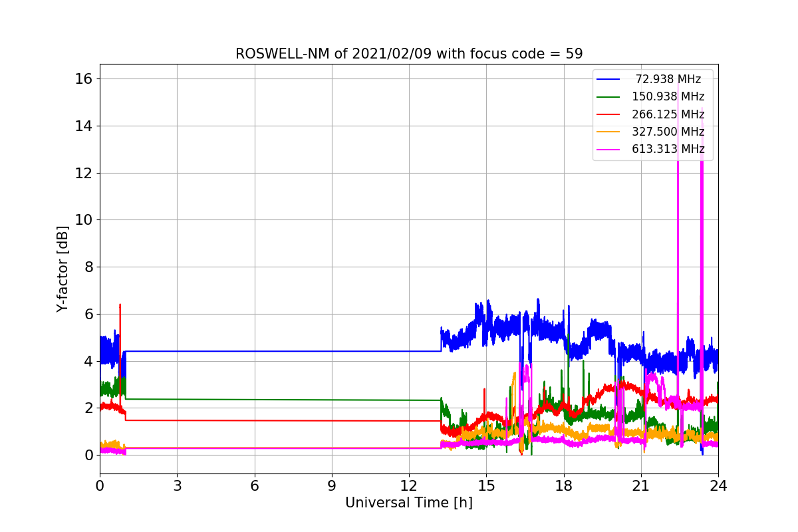
Task: Select the 613.313 MHz legend label
Action: click(668, 149)
